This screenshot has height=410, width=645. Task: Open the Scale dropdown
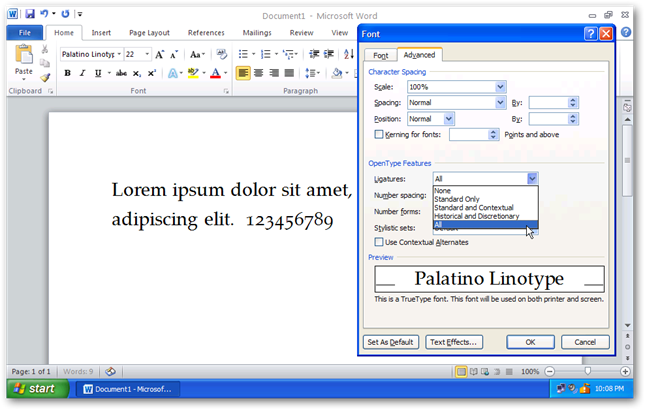[500, 87]
